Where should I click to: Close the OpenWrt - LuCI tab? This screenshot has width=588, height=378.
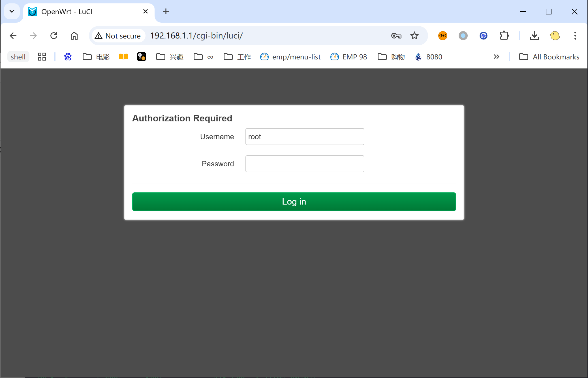[x=146, y=11]
